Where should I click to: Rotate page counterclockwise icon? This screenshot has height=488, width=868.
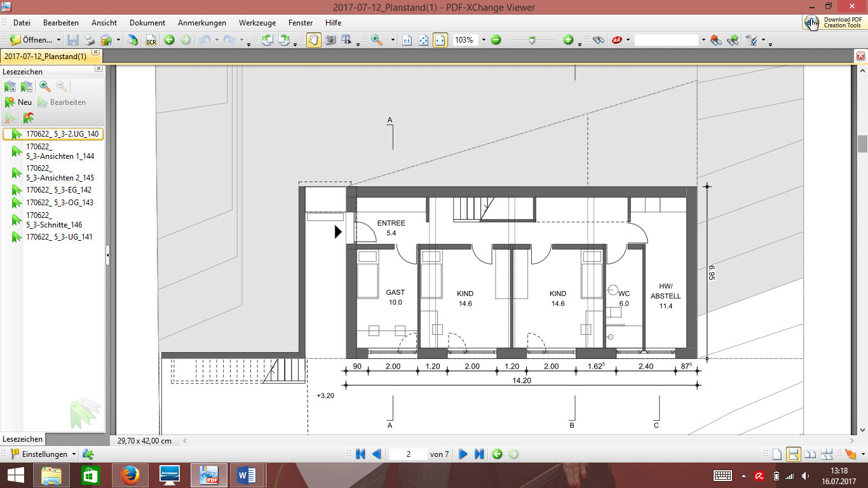tap(268, 40)
